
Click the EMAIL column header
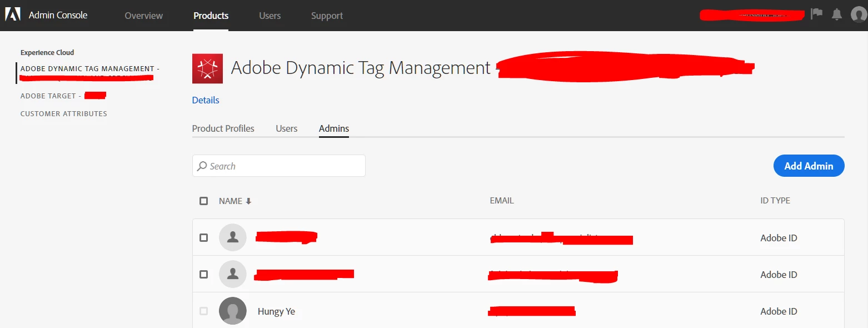click(x=502, y=201)
